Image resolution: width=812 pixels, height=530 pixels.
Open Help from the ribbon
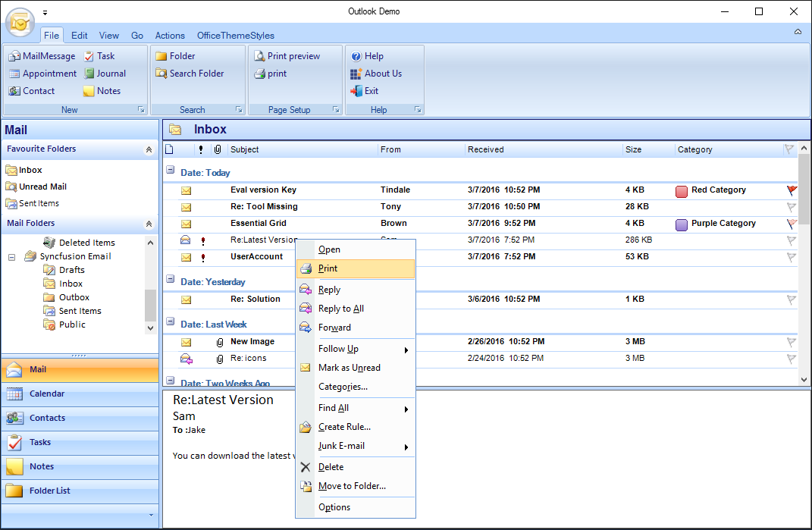[x=367, y=56]
